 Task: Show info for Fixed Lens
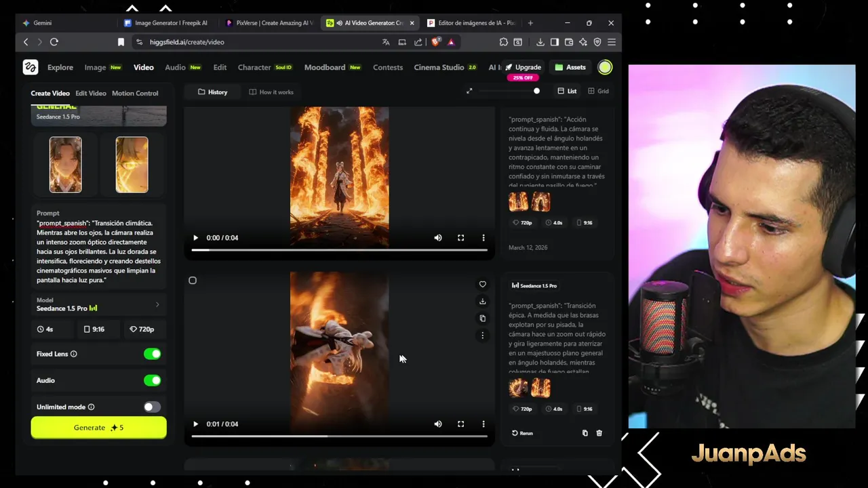coord(74,354)
